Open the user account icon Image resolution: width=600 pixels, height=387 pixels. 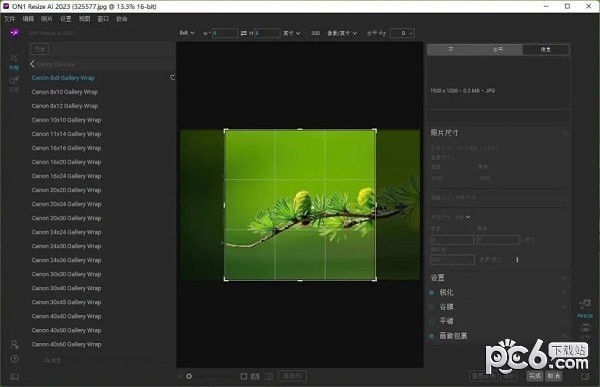[x=15, y=345]
